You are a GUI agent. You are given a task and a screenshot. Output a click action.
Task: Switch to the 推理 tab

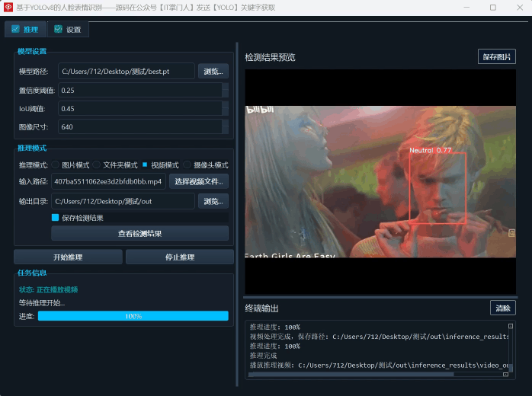tap(25, 30)
